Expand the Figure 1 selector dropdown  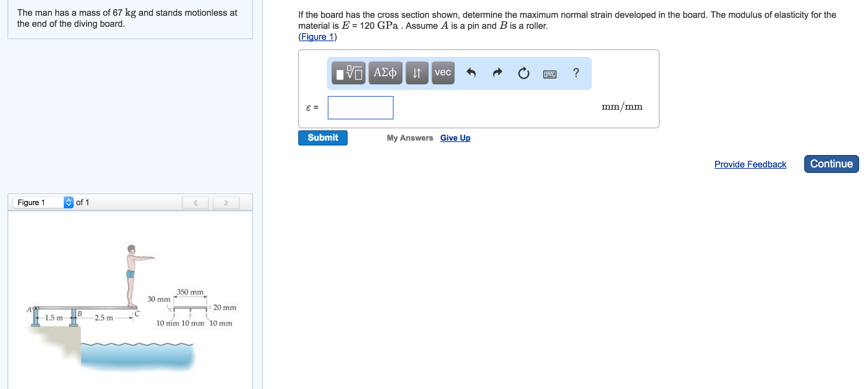point(43,202)
